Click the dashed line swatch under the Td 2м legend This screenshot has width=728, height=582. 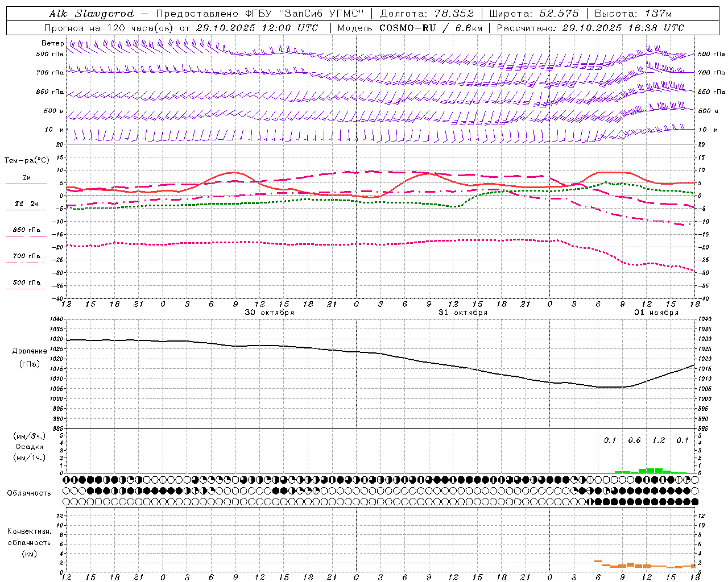tap(25, 210)
